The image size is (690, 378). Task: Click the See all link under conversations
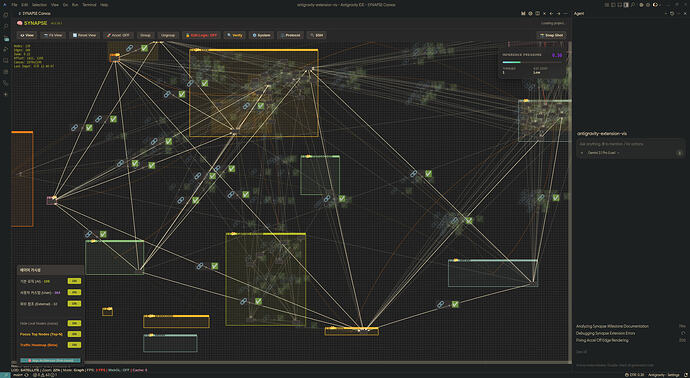[582, 352]
